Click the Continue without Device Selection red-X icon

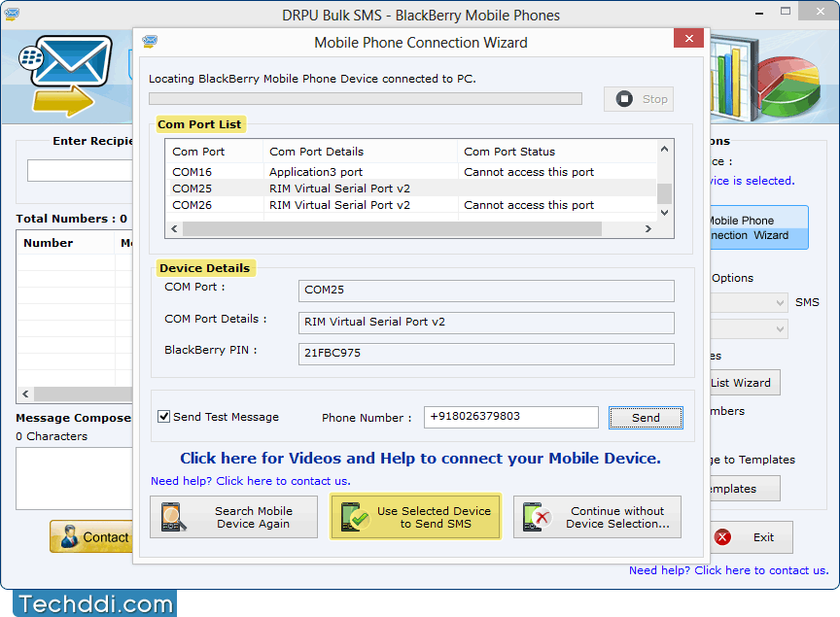pyautogui.click(x=538, y=517)
